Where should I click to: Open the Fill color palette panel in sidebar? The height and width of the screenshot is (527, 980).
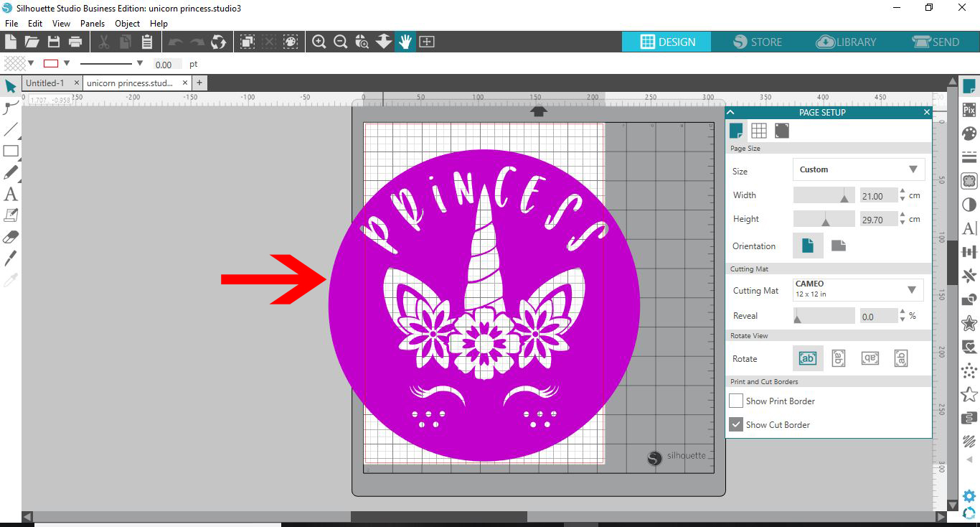969,134
